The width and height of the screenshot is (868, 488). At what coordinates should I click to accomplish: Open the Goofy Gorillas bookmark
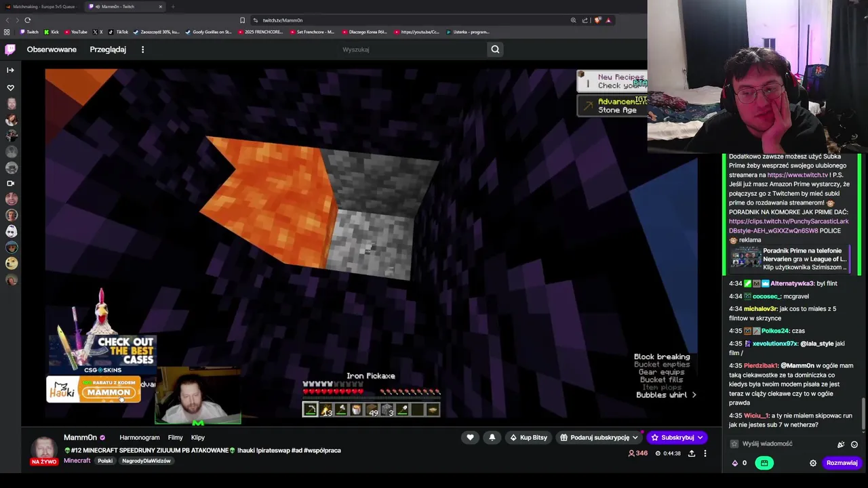coord(209,32)
